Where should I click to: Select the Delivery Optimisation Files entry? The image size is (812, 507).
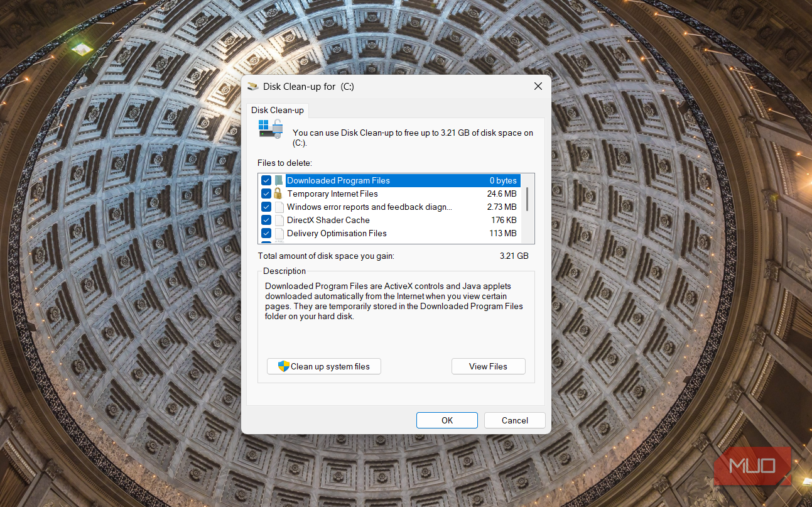click(337, 233)
